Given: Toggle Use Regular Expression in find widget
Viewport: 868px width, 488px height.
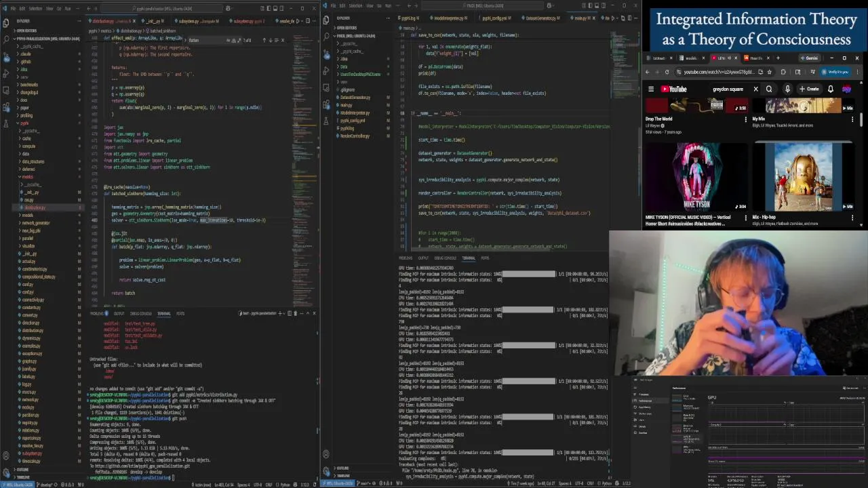Looking at the screenshot, I should click(x=239, y=40).
